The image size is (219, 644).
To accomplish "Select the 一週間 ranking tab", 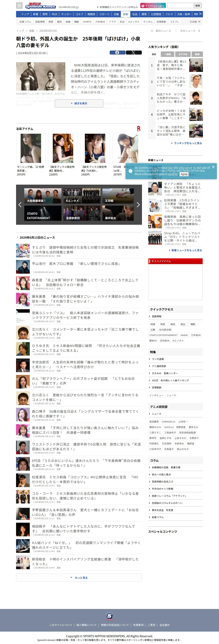I will (168, 54).
